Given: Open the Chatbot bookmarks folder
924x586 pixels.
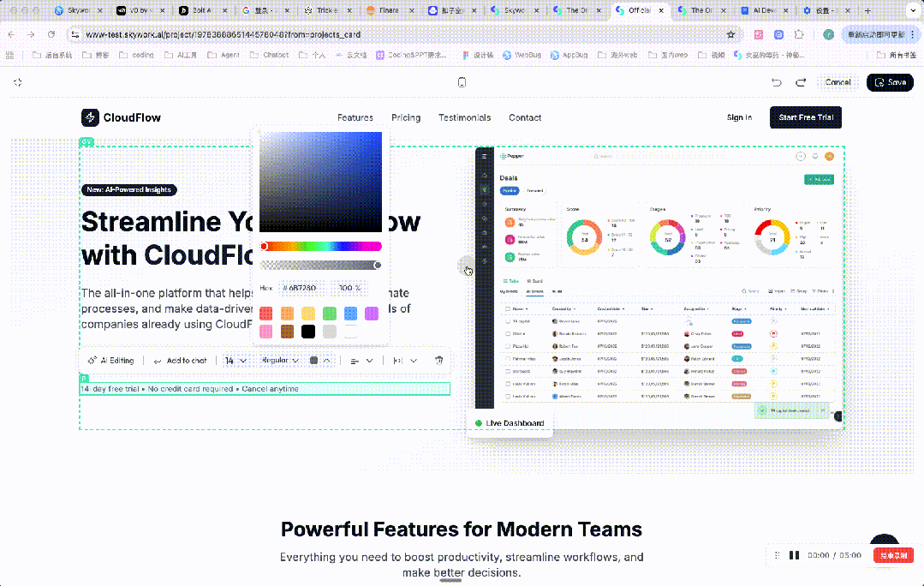Looking at the screenshot, I should pos(270,55).
